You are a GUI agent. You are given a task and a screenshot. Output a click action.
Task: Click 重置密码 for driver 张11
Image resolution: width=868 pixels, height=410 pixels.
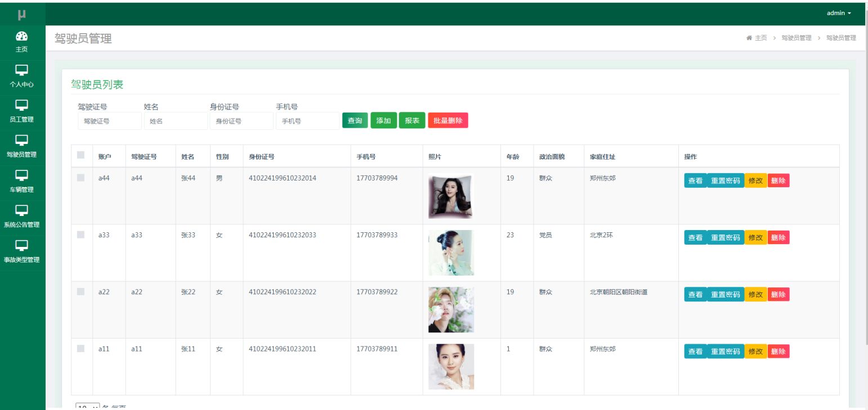point(726,351)
